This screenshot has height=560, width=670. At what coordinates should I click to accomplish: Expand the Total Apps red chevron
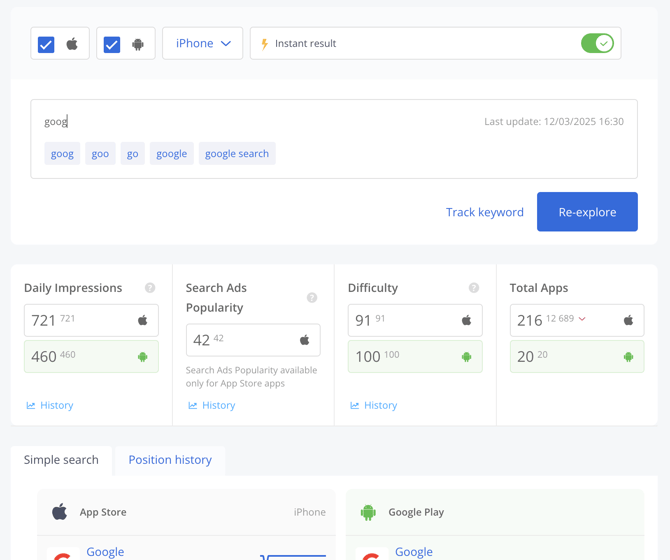pos(582,320)
